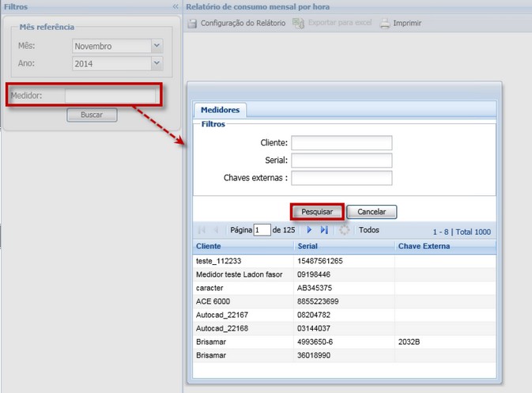
Task: Click the Imprimir printer icon
Action: click(x=385, y=23)
